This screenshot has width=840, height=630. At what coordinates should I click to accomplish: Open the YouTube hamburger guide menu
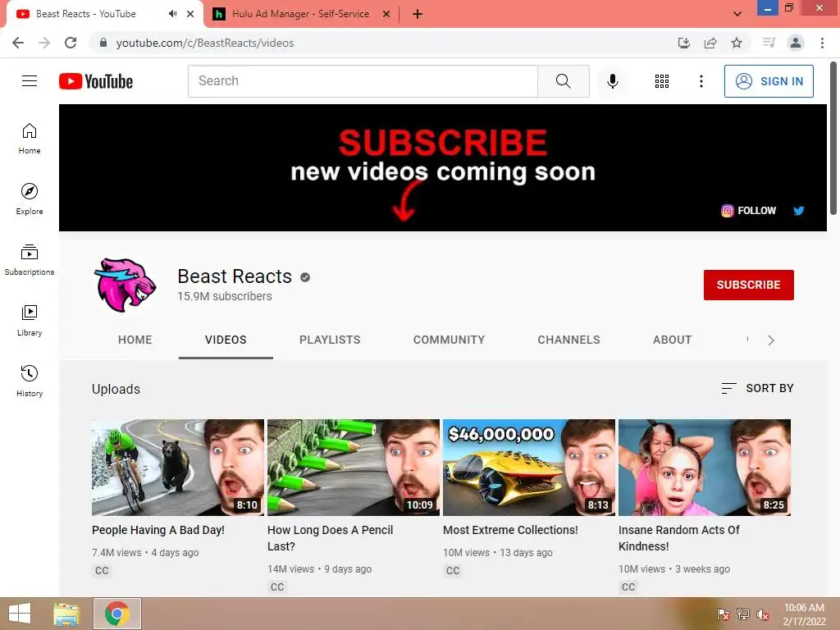pyautogui.click(x=30, y=81)
